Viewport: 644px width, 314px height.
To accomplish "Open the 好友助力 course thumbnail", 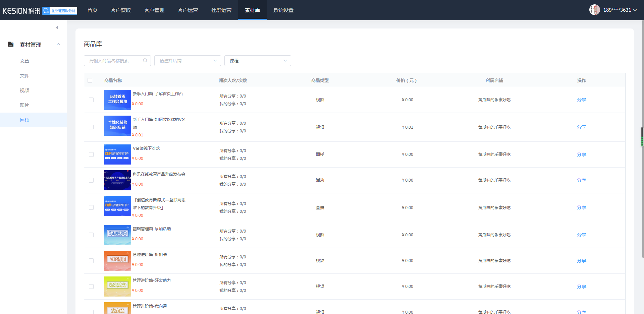I will coord(117,286).
